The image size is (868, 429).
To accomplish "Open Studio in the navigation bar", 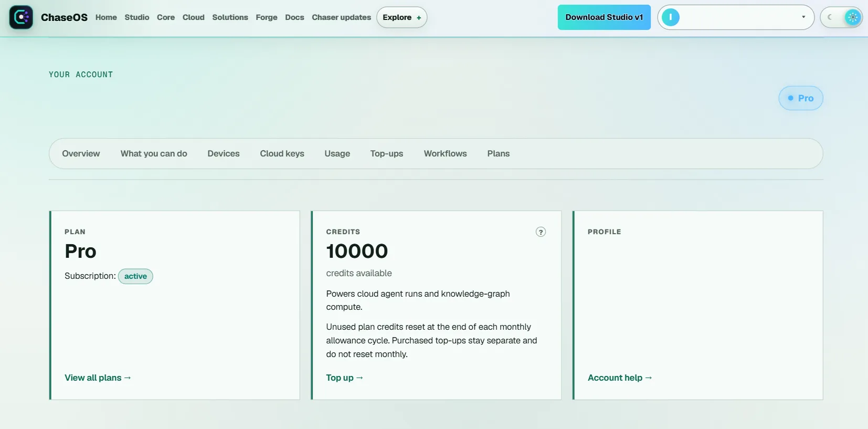I will (x=137, y=17).
